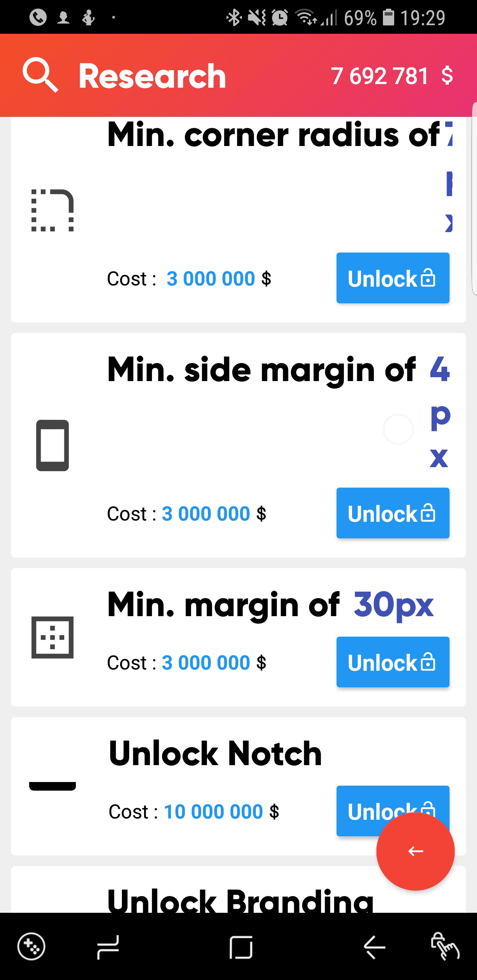Screen dimensions: 477x980
Task: Tap the Unlock Branding card heading
Action: click(240, 900)
